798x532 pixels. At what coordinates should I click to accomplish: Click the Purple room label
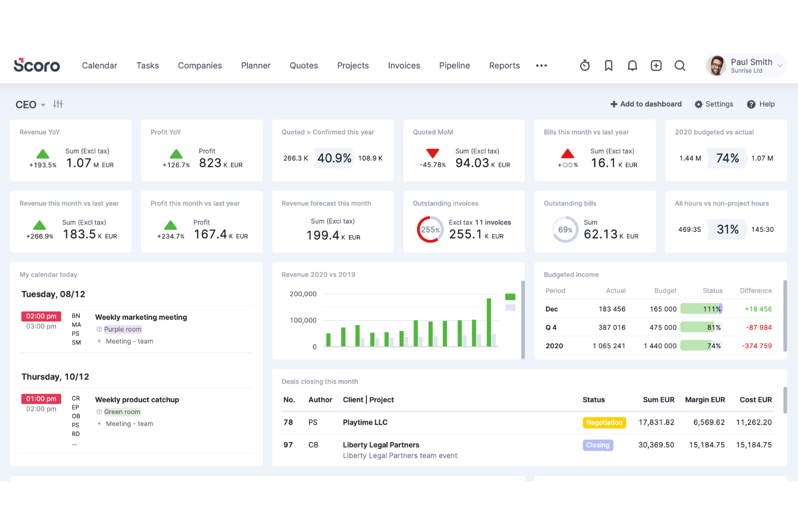pos(122,329)
